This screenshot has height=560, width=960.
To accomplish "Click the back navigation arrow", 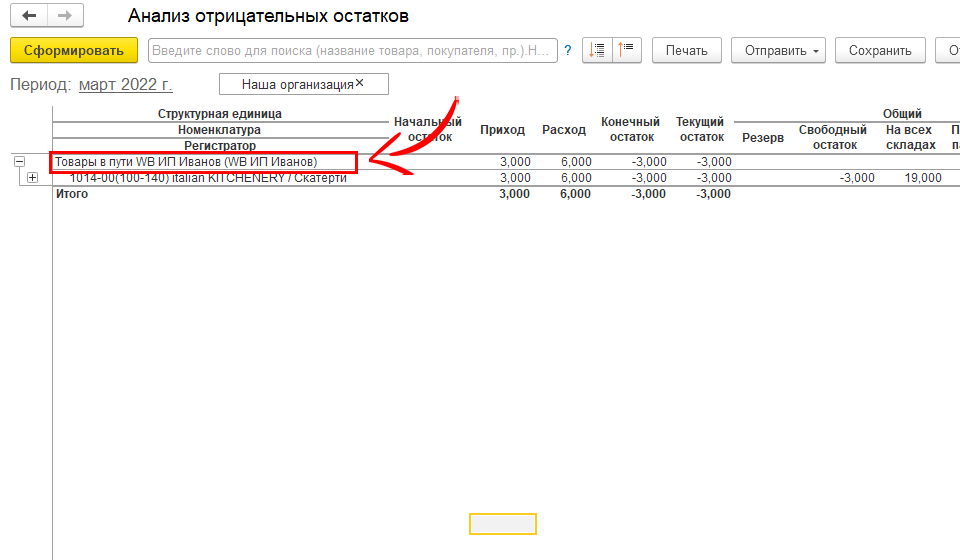I will point(29,17).
